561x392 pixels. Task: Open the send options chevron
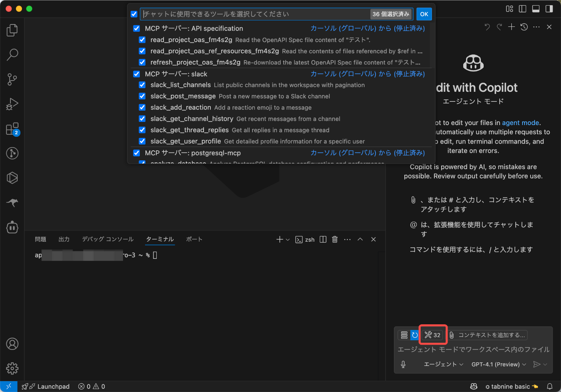pyautogui.click(x=545, y=364)
